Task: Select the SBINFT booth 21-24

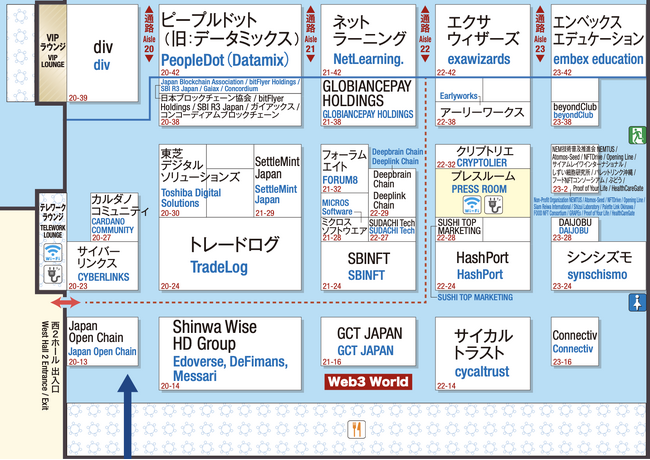Action: click(x=368, y=266)
